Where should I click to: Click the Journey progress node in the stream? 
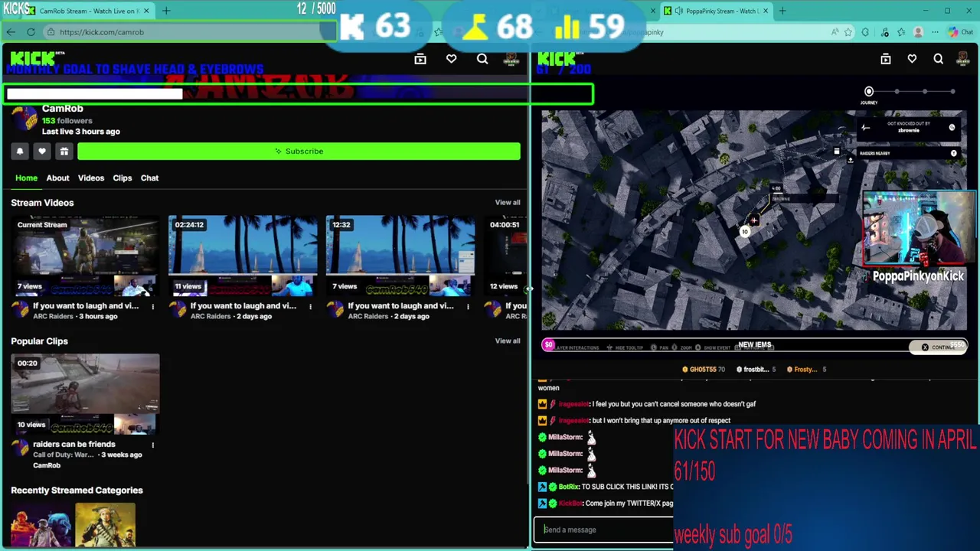tap(868, 92)
